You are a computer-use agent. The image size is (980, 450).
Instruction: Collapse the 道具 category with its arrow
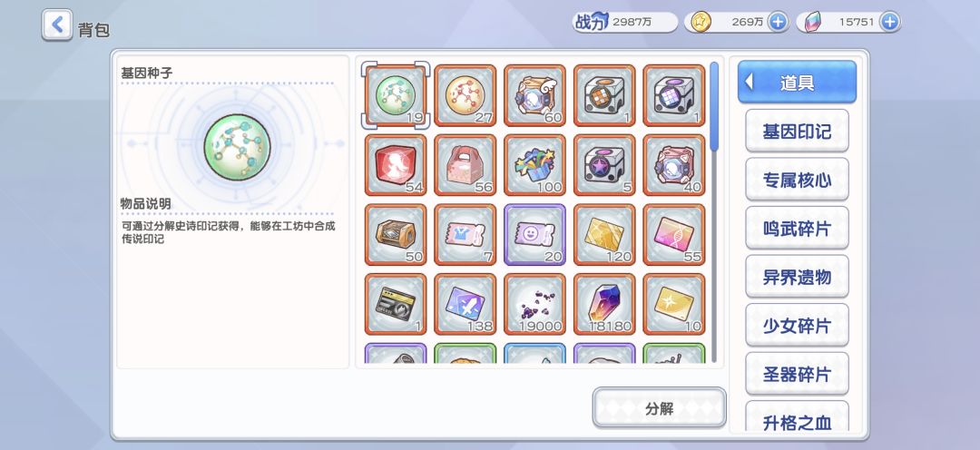[750, 82]
